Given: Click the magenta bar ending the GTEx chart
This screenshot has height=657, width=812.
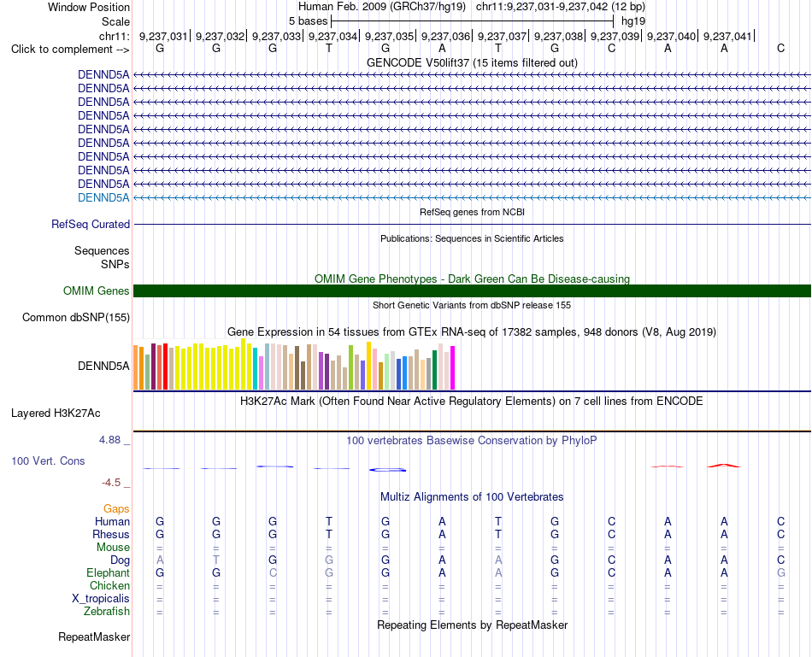Looking at the screenshot, I should click(x=453, y=367).
